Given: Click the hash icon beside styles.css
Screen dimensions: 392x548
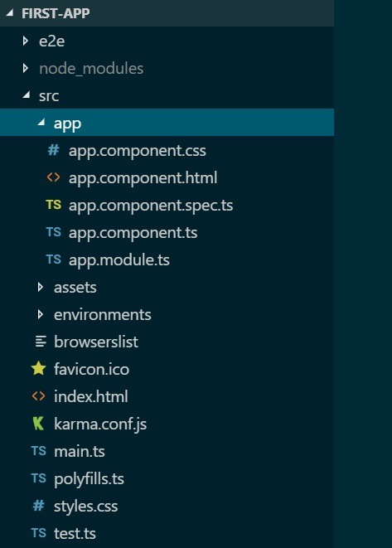Looking at the screenshot, I should point(38,506).
